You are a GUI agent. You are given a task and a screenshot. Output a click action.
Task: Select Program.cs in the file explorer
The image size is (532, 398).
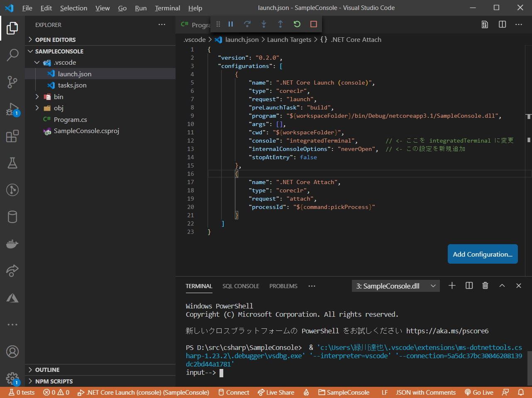(100, 120)
